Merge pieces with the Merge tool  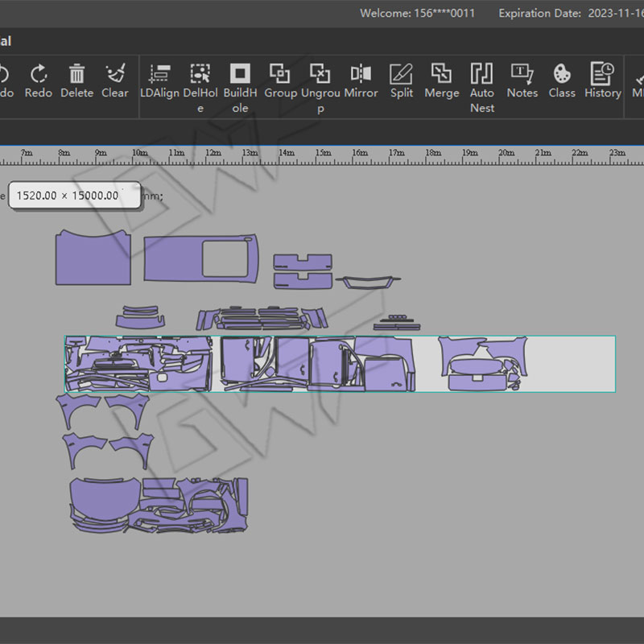pos(441,75)
